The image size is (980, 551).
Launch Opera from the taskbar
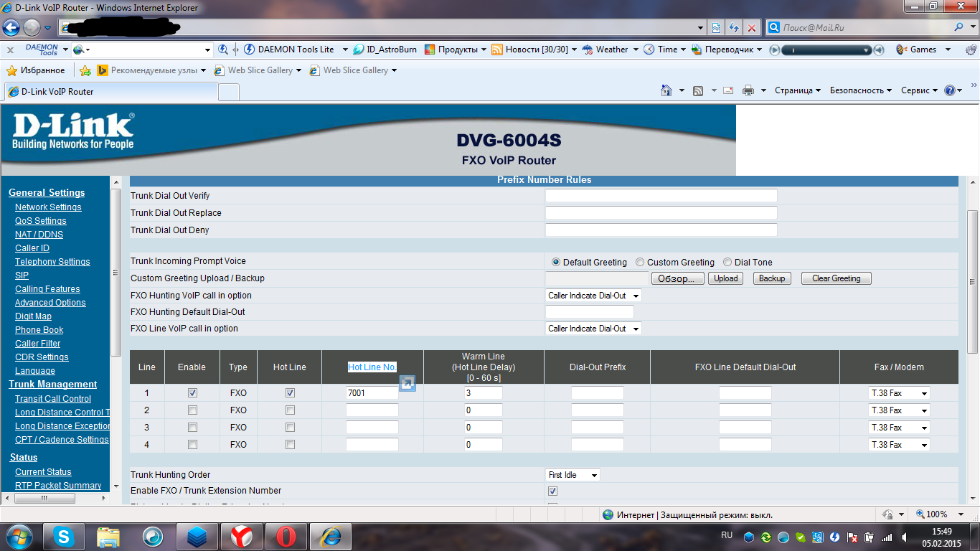286,537
